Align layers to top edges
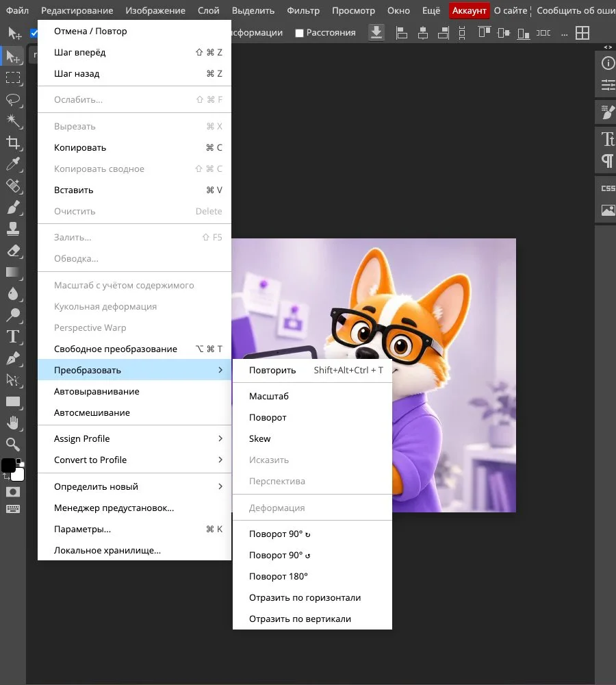Viewport: 616px width, 685px height. pyautogui.click(x=484, y=33)
